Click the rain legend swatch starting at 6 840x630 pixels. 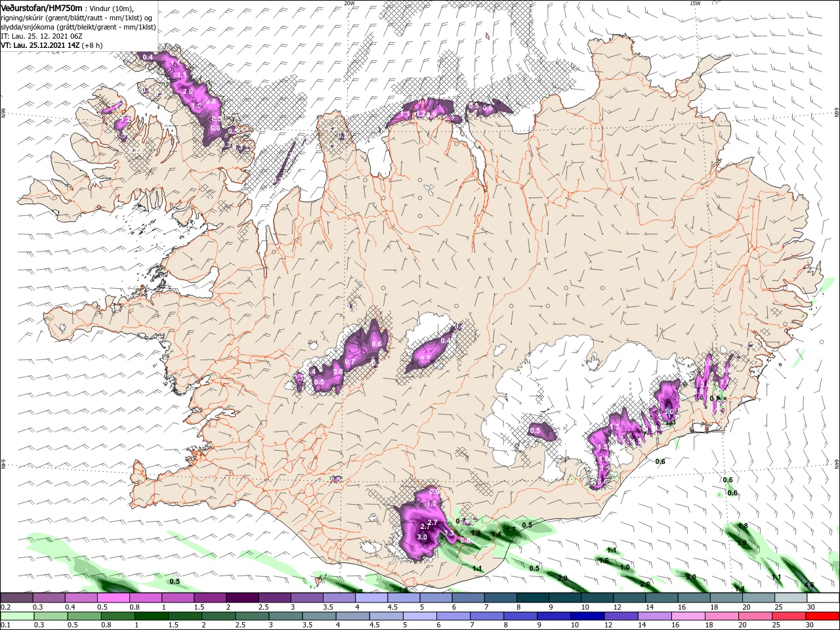pos(453,616)
